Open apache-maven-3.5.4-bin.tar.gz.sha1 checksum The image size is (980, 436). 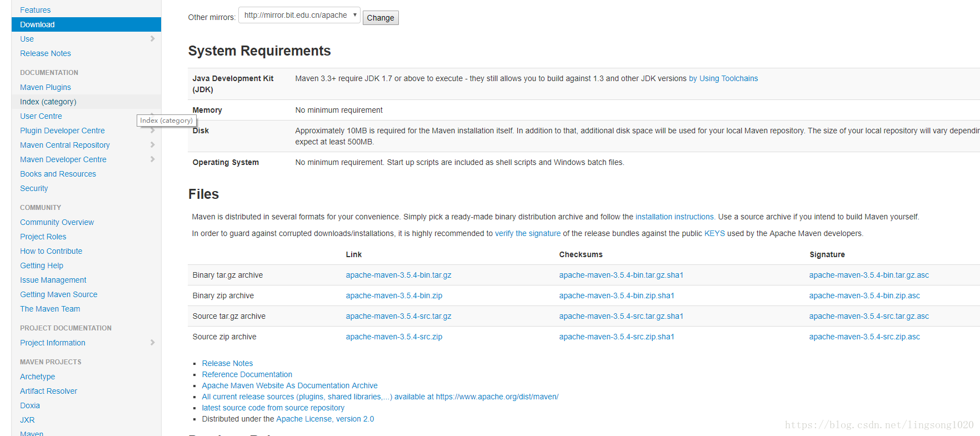coord(621,275)
